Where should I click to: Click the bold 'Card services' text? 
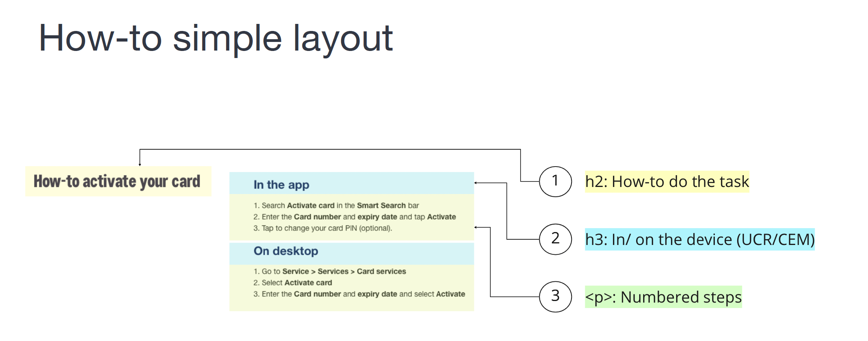pos(381,271)
